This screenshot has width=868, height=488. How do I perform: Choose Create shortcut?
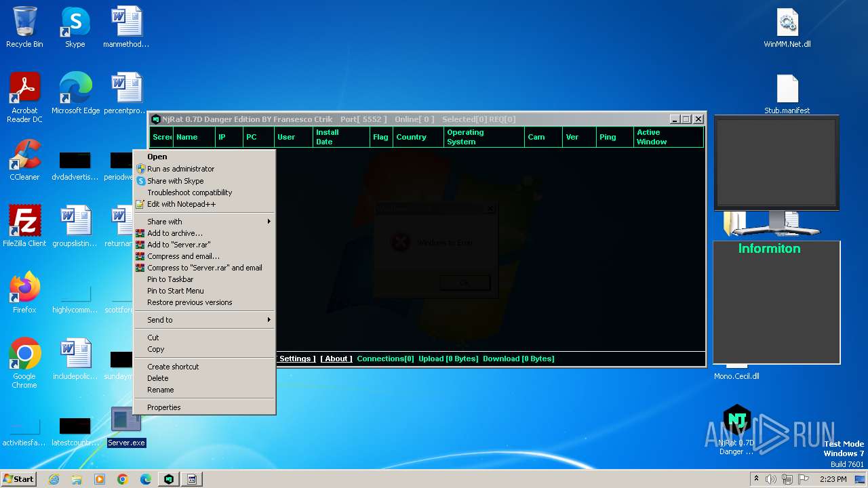[x=204, y=367]
